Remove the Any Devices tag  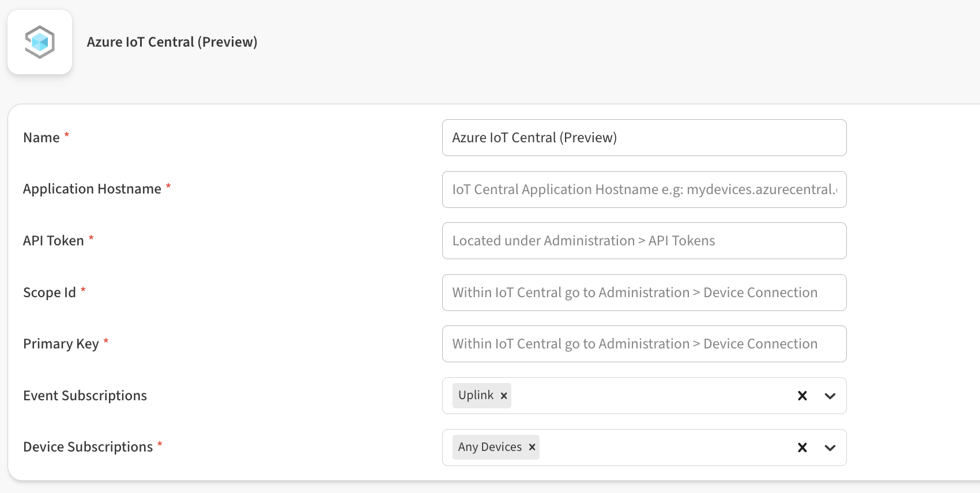coord(532,448)
